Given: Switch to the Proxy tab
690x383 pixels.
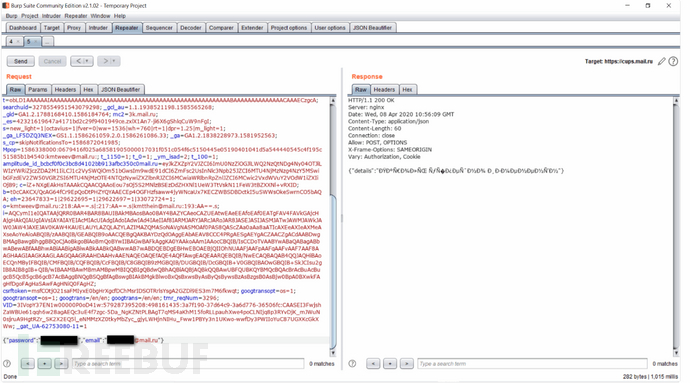Looking at the screenshot, I should pyautogui.click(x=74, y=28).
